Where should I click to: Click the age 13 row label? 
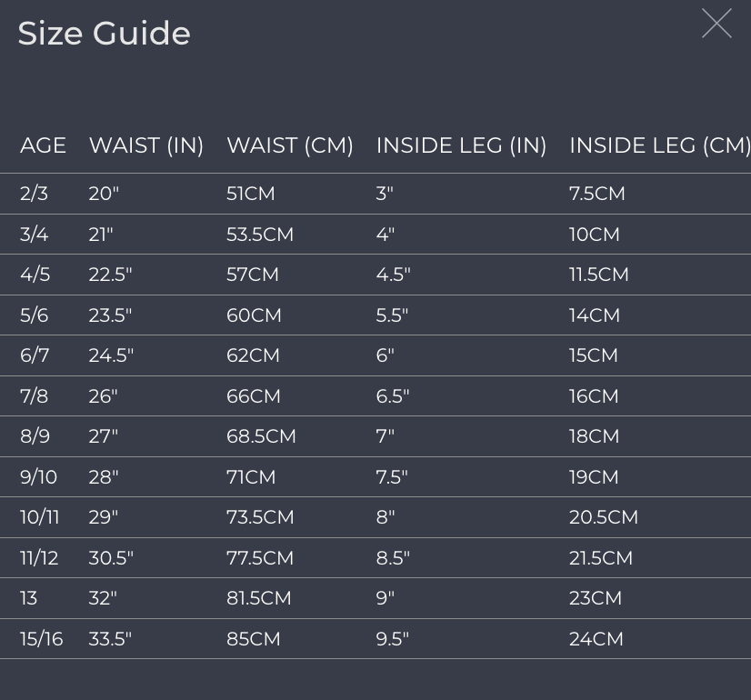tap(29, 598)
